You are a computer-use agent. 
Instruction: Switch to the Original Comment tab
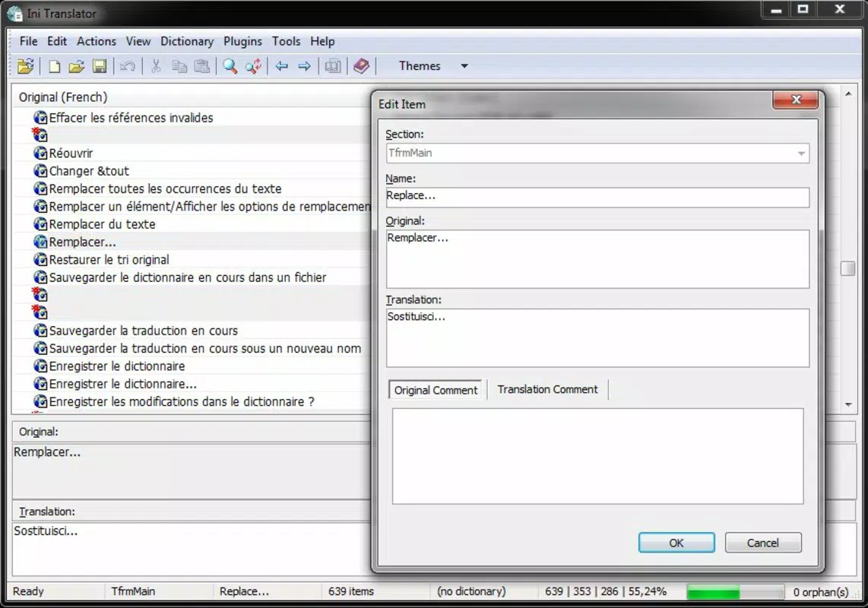pyautogui.click(x=436, y=390)
